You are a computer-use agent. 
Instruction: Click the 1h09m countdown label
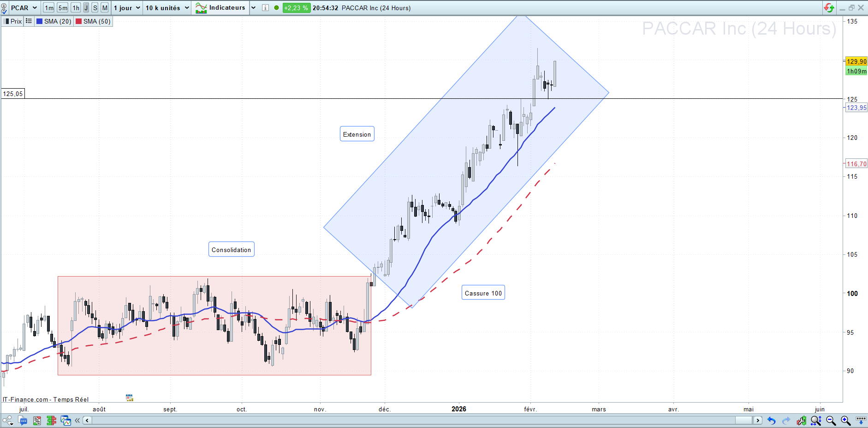[x=856, y=71]
